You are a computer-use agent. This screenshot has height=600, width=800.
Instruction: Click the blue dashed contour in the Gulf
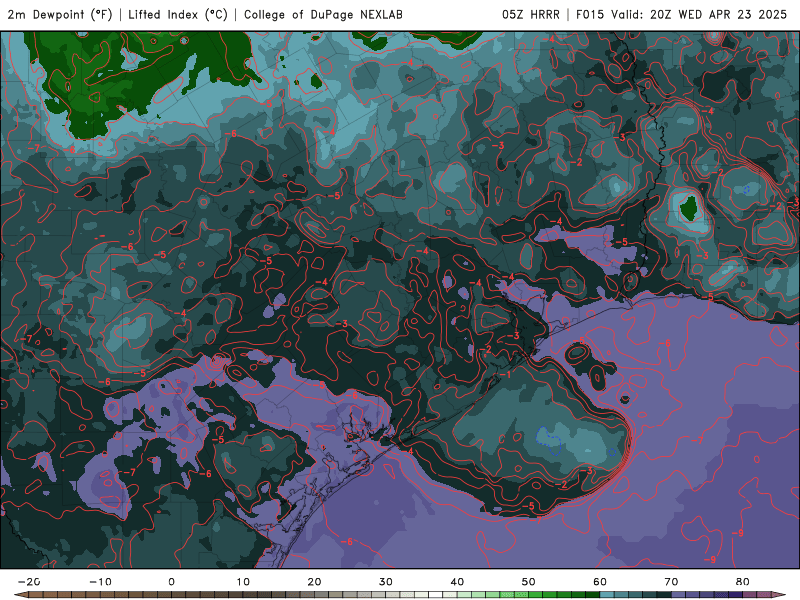coord(548,441)
